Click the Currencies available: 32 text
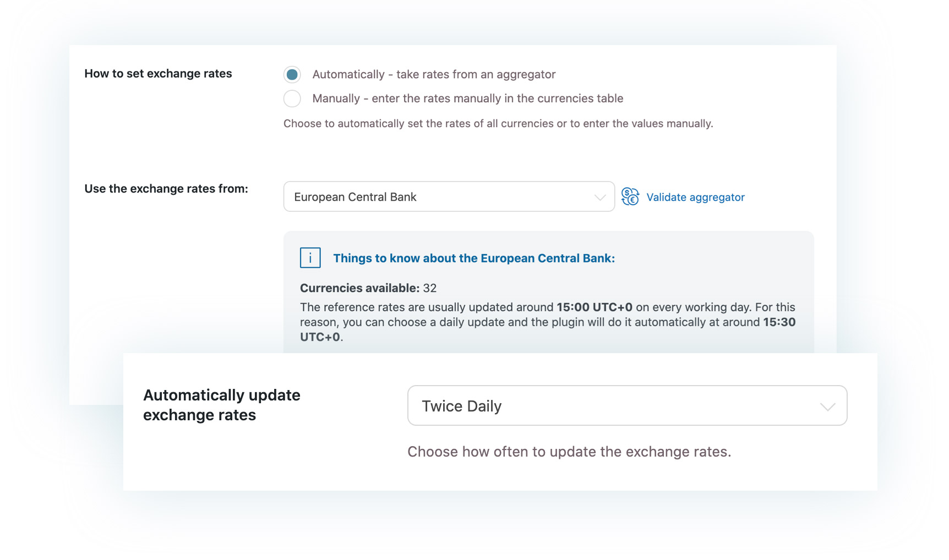The height and width of the screenshot is (560, 949). click(368, 288)
